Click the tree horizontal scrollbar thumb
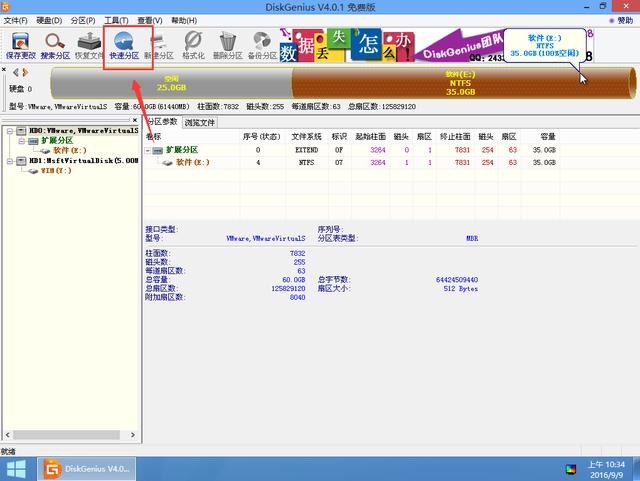Viewport: 640px width, 481px height. 66,435
